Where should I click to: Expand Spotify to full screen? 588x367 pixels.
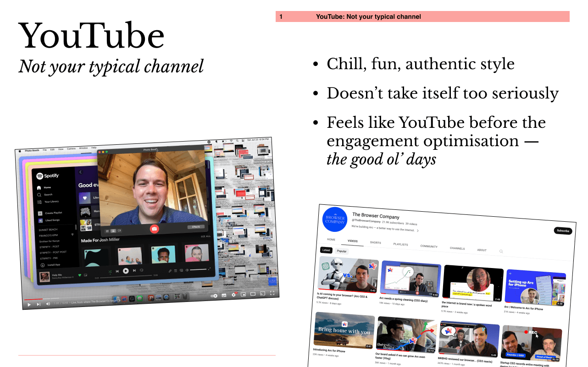[209, 269]
